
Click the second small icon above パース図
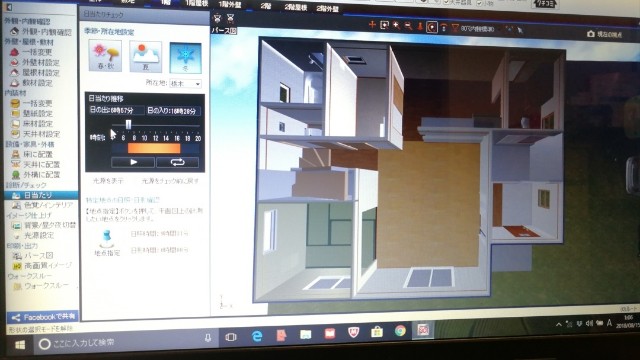pyautogui.click(x=230, y=18)
